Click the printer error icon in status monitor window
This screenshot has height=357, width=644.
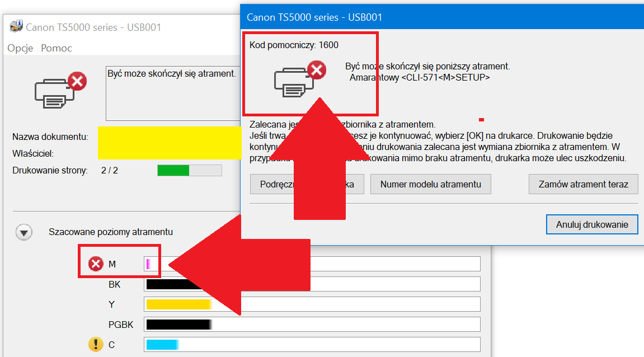(60, 91)
